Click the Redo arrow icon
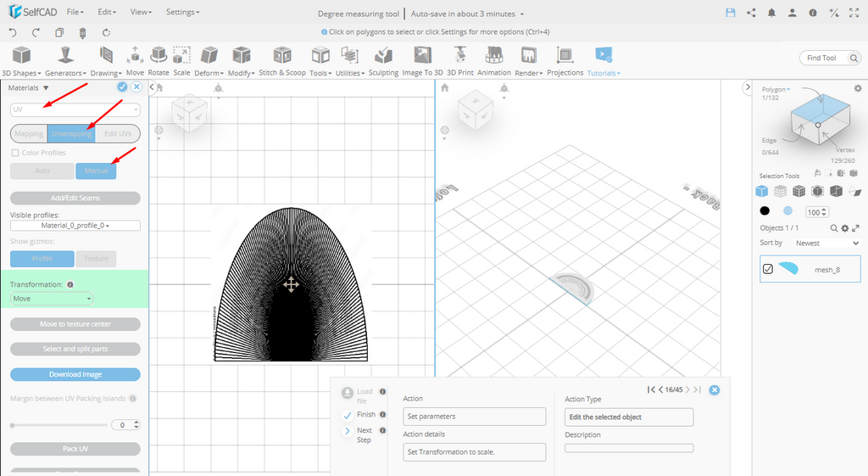This screenshot has height=476, width=868. coord(36,33)
